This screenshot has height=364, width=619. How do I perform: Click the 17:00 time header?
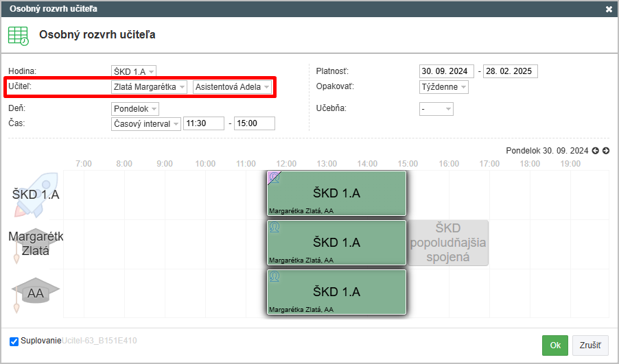(489, 164)
